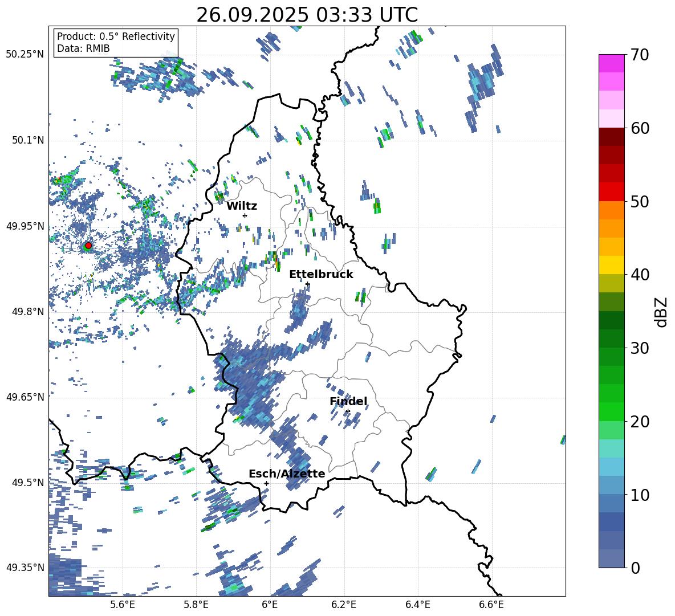Click the 50.1°N latitude label

click(x=29, y=140)
